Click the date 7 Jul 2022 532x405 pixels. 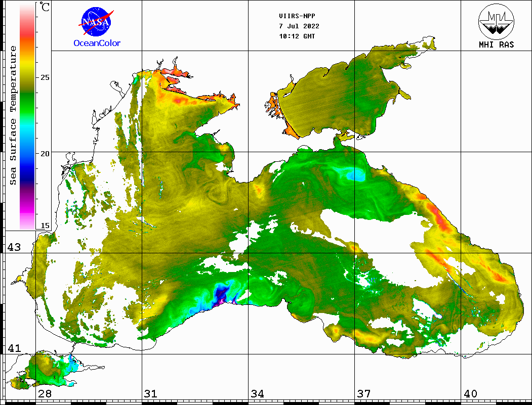299,26
